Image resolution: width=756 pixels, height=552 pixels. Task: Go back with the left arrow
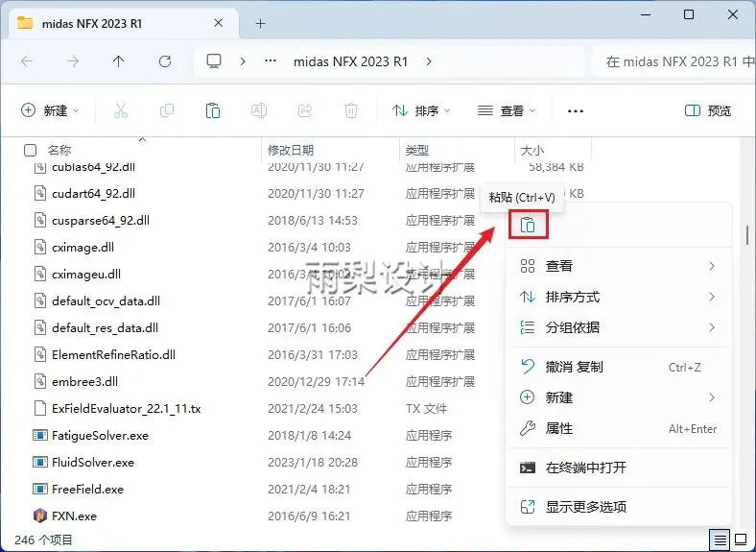pyautogui.click(x=27, y=61)
